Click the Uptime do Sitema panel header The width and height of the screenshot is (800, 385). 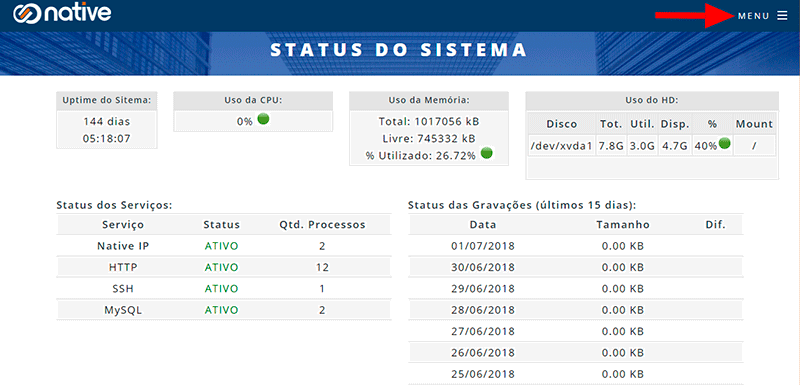click(107, 100)
